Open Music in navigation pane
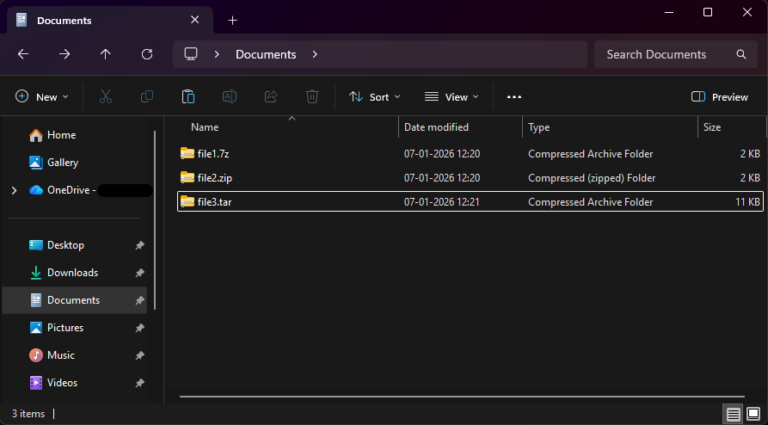The height and width of the screenshot is (425, 768). [61, 355]
